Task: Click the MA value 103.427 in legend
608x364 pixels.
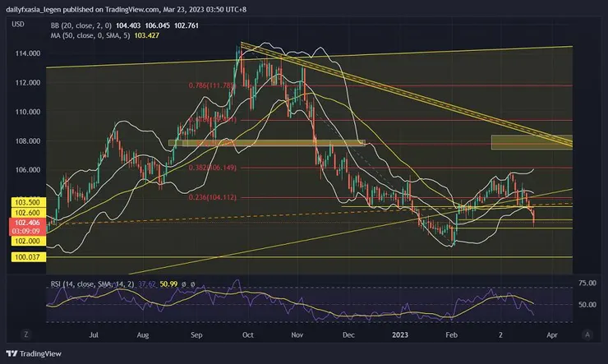Action: click(146, 35)
